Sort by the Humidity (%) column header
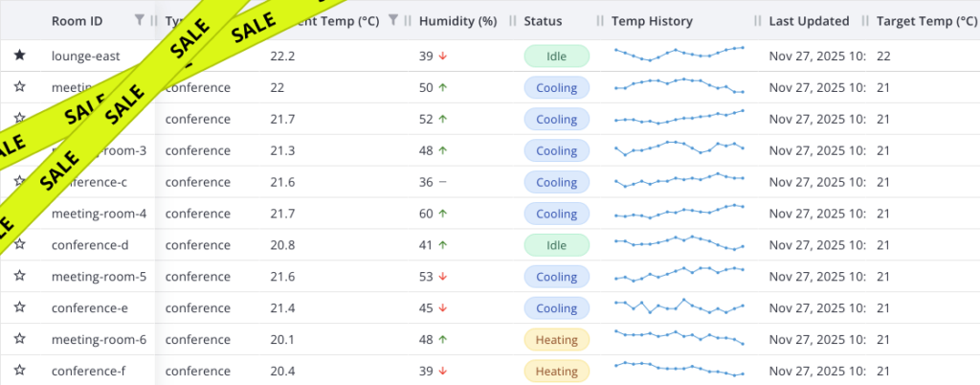Viewport: 980px width, 385px height. point(457,20)
